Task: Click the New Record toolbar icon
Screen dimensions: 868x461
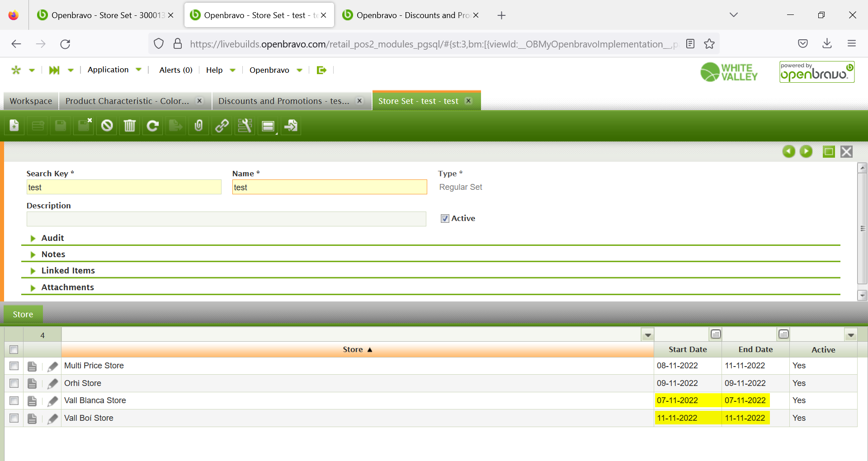Action: [x=14, y=126]
